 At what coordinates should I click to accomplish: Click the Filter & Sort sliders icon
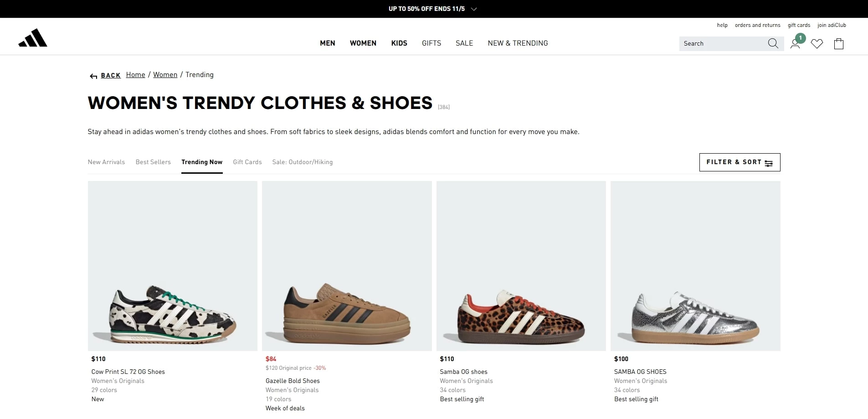[769, 163]
